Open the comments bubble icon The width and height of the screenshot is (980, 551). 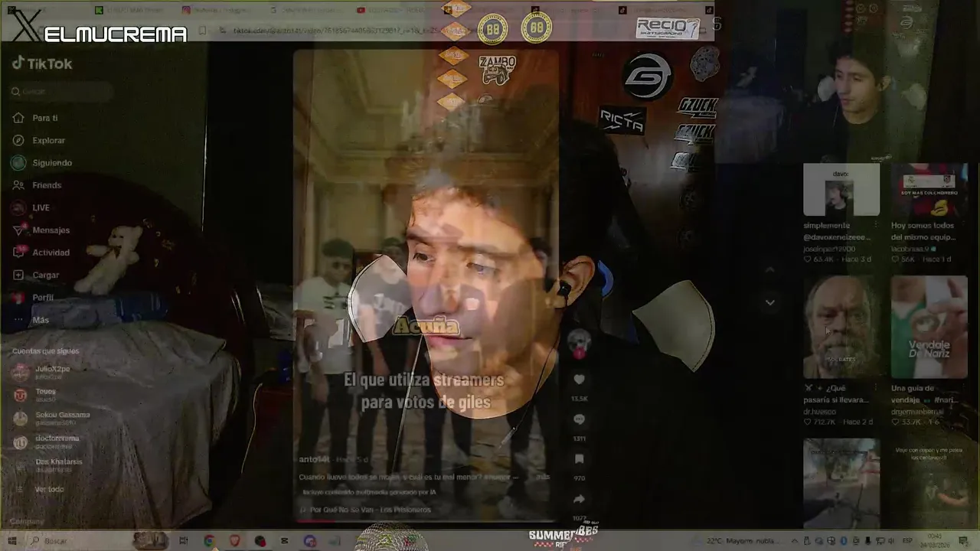point(580,419)
